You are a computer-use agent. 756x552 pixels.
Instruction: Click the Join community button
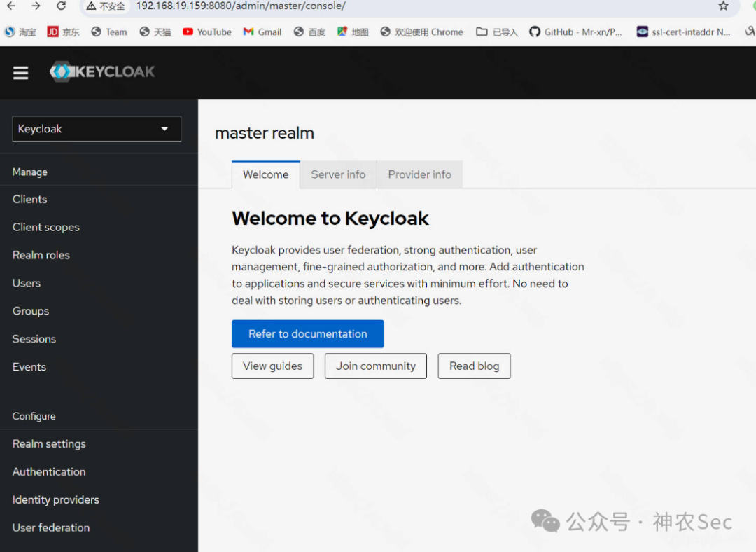point(376,366)
